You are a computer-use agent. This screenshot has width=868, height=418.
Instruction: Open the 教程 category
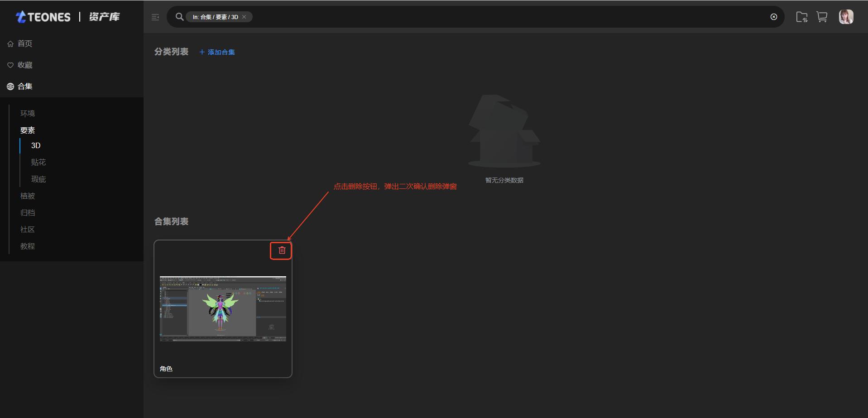(28, 246)
